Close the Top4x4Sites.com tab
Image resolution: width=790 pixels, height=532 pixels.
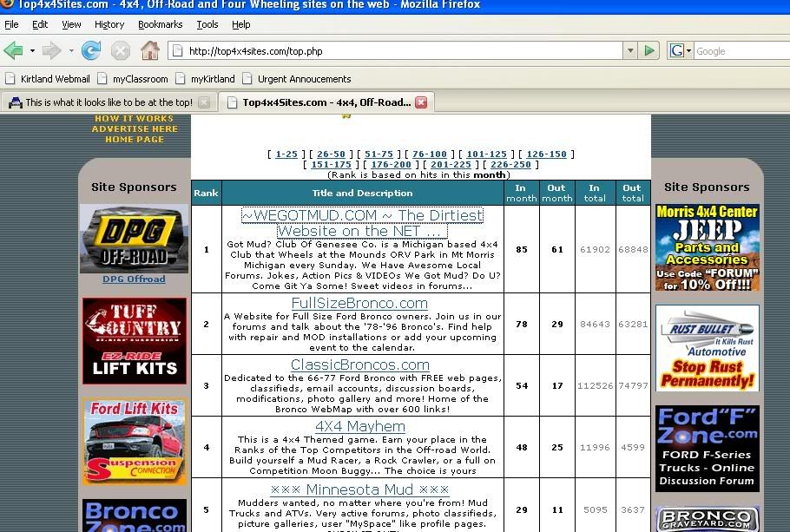421,102
